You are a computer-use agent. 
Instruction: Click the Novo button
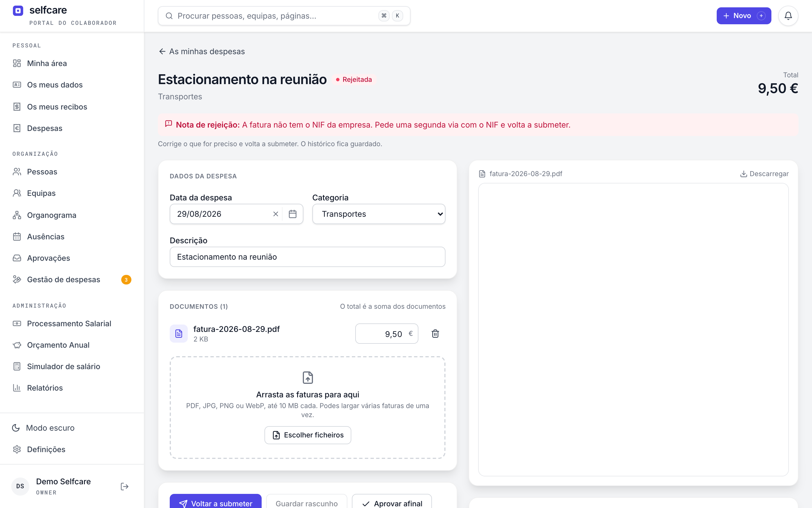(x=743, y=16)
